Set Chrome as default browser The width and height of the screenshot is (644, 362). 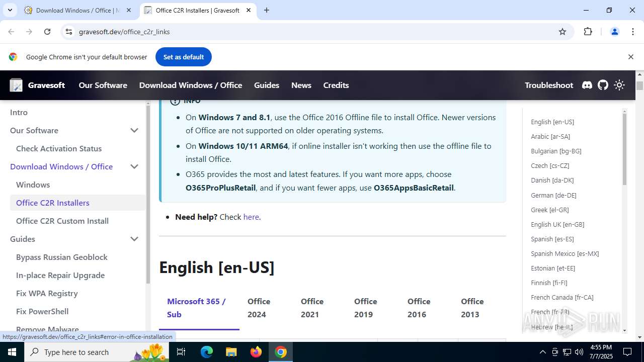tap(184, 57)
